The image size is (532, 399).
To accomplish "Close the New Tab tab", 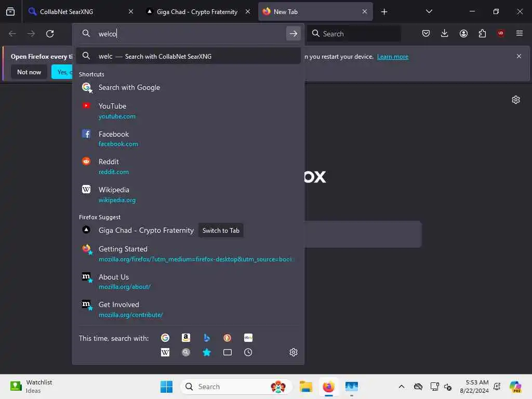I will click(364, 11).
